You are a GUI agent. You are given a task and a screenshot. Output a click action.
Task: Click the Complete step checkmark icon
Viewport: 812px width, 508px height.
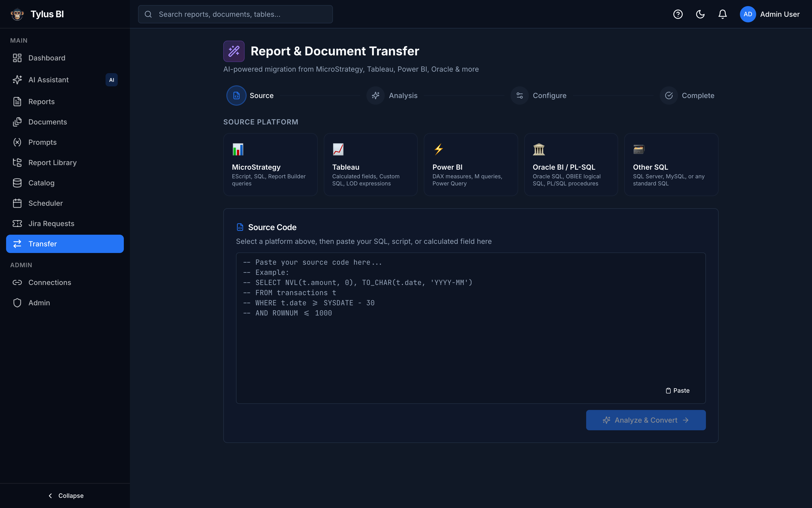(x=669, y=96)
